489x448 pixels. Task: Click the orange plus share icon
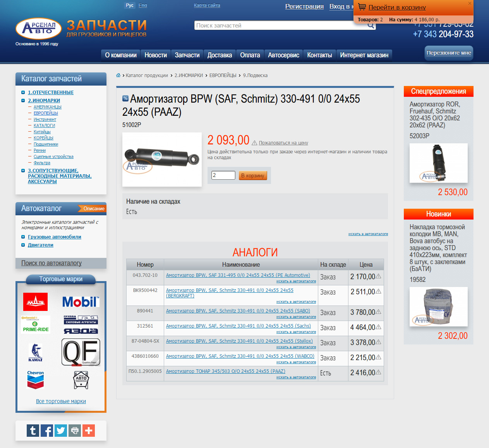click(89, 431)
